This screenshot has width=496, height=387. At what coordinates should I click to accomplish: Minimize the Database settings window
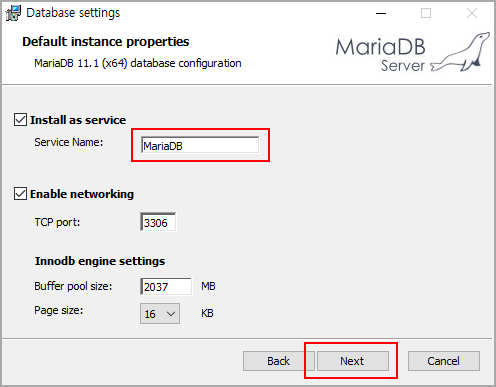click(x=381, y=13)
